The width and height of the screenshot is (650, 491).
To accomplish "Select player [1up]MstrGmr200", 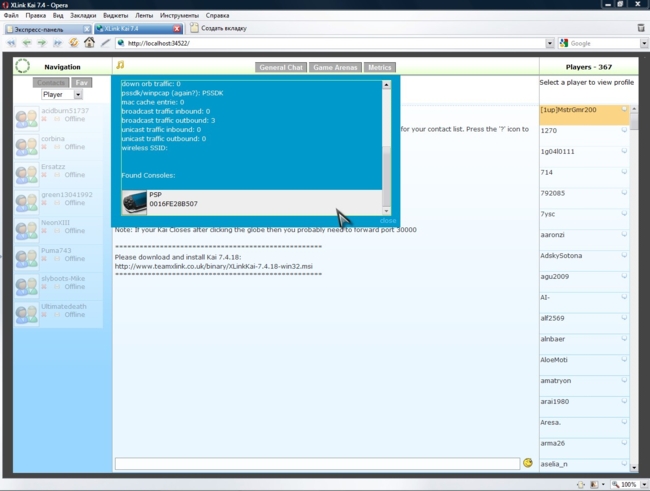I will pos(584,114).
